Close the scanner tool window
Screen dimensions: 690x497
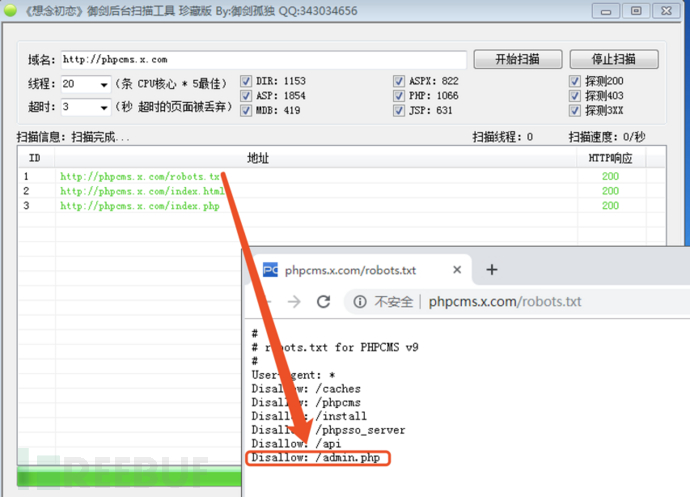[x=666, y=11]
